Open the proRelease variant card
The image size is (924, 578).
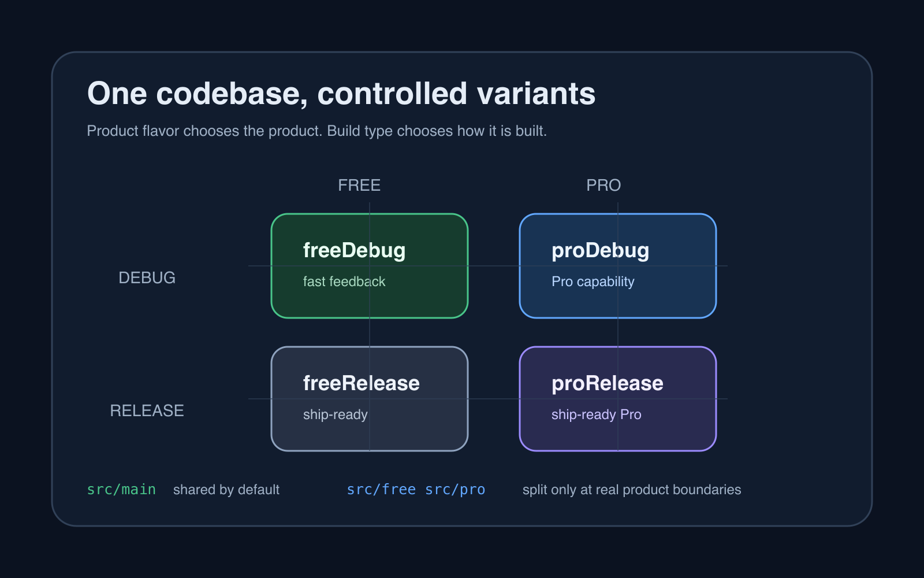[618, 399]
